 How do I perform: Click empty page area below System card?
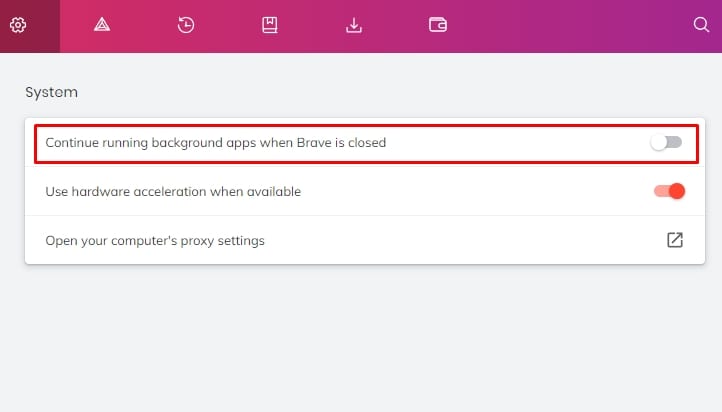361,338
